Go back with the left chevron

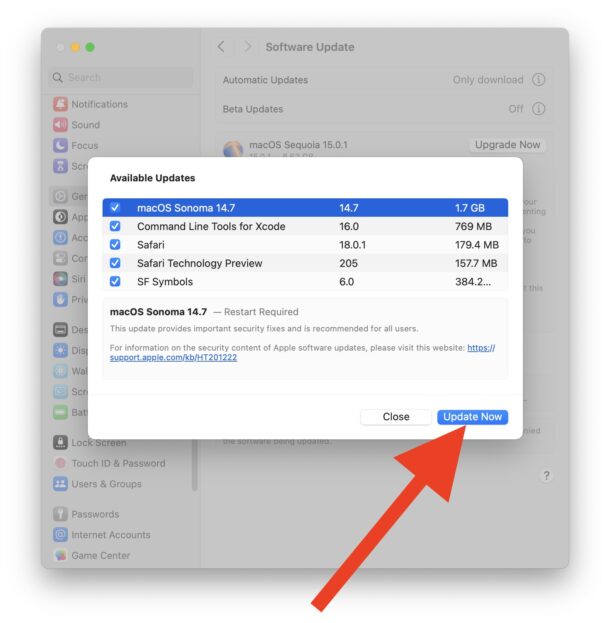(x=221, y=46)
